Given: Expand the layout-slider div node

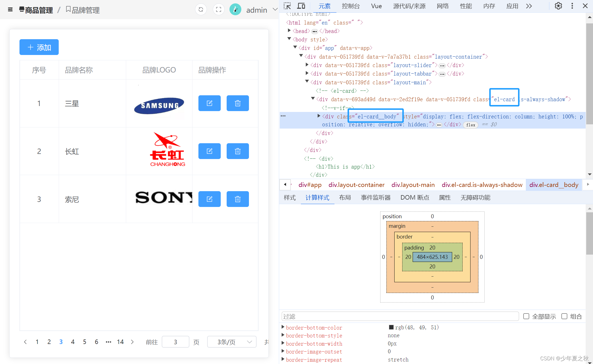Looking at the screenshot, I should coord(307,65).
